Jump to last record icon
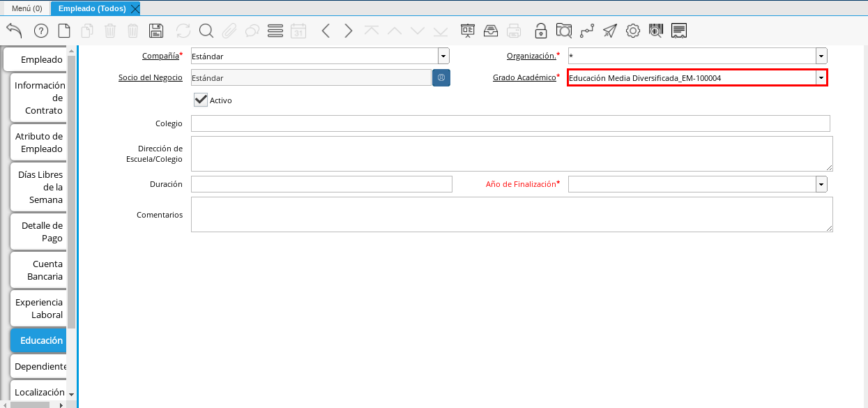 tap(441, 30)
